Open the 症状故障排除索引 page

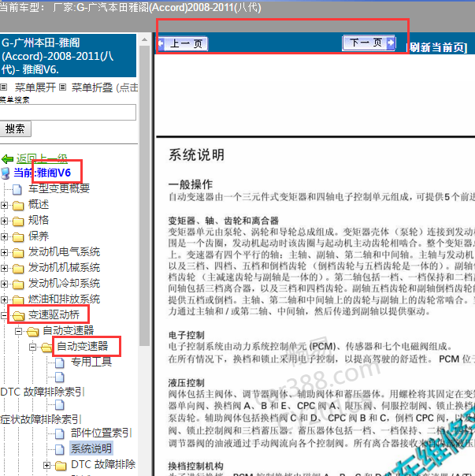(x=41, y=419)
